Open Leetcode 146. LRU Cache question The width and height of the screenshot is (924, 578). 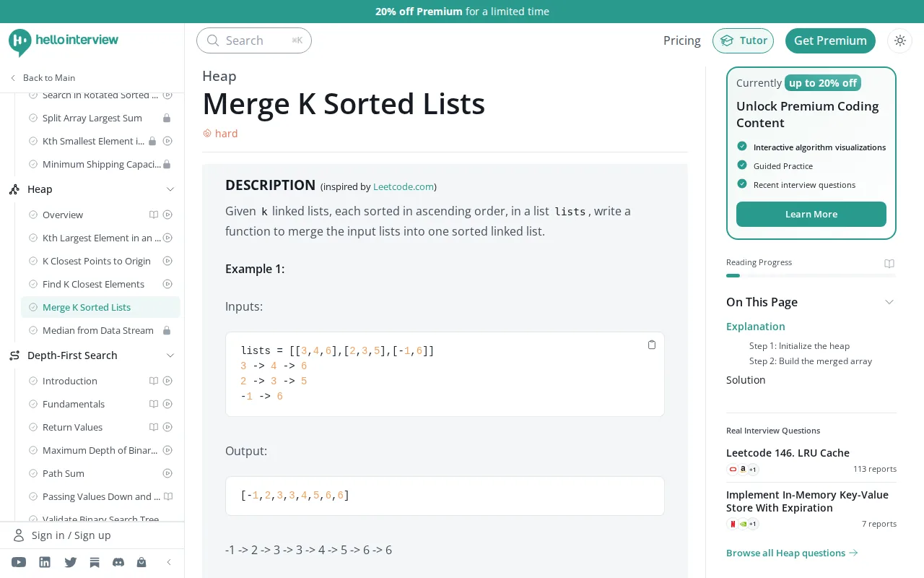pyautogui.click(x=788, y=453)
